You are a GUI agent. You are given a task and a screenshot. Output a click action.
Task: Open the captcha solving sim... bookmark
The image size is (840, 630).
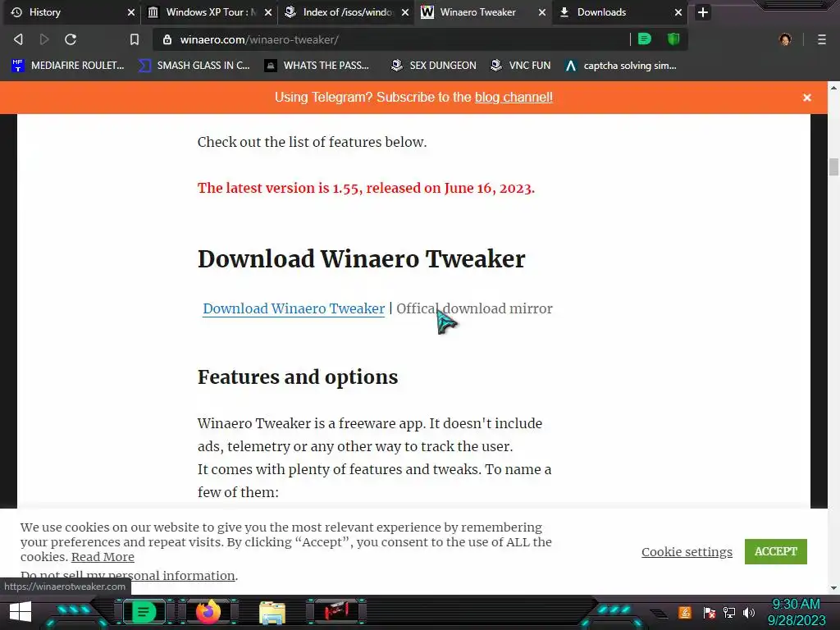(621, 66)
